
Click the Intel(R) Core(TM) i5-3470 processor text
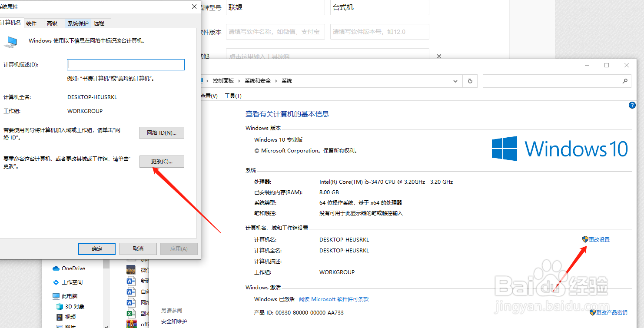click(386, 182)
